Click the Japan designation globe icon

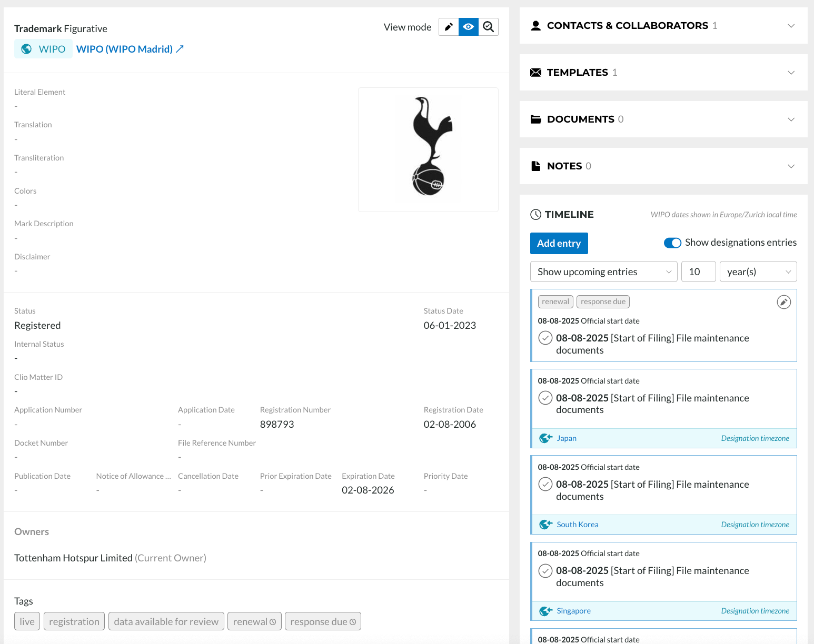(x=546, y=438)
